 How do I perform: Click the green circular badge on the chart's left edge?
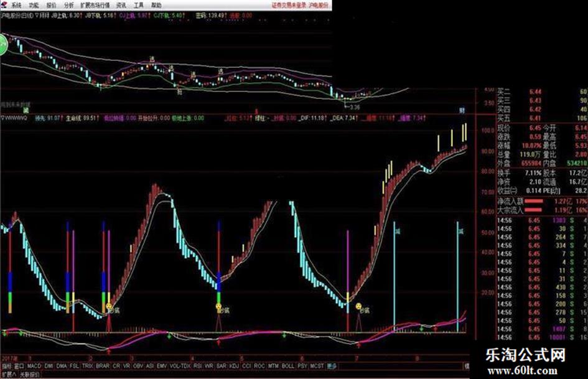click(x=2, y=44)
